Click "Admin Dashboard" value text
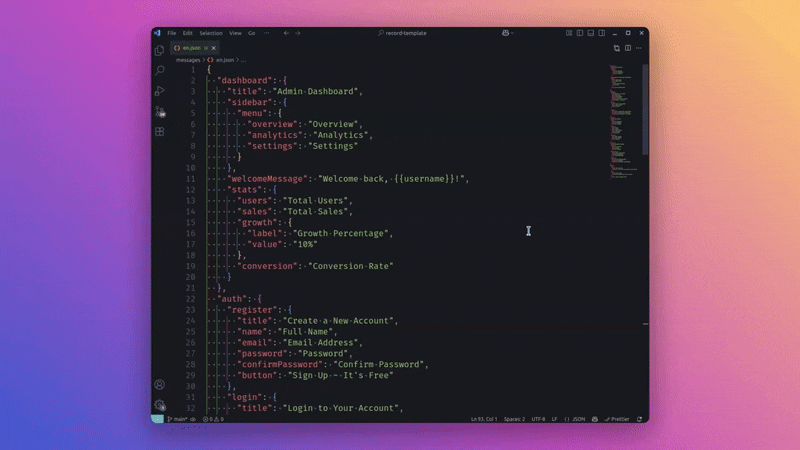The height and width of the screenshot is (450, 800). [x=315, y=91]
